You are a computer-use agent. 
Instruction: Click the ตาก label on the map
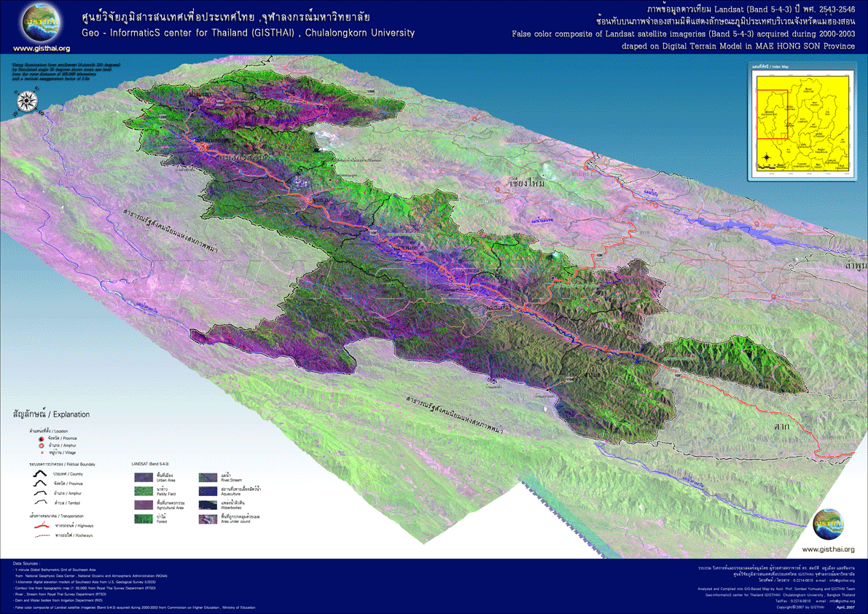tap(781, 426)
